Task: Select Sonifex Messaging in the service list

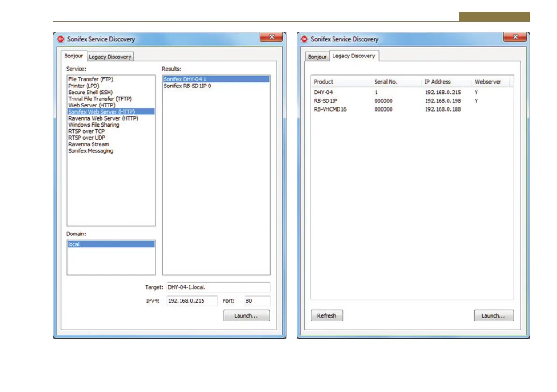Action: [91, 151]
